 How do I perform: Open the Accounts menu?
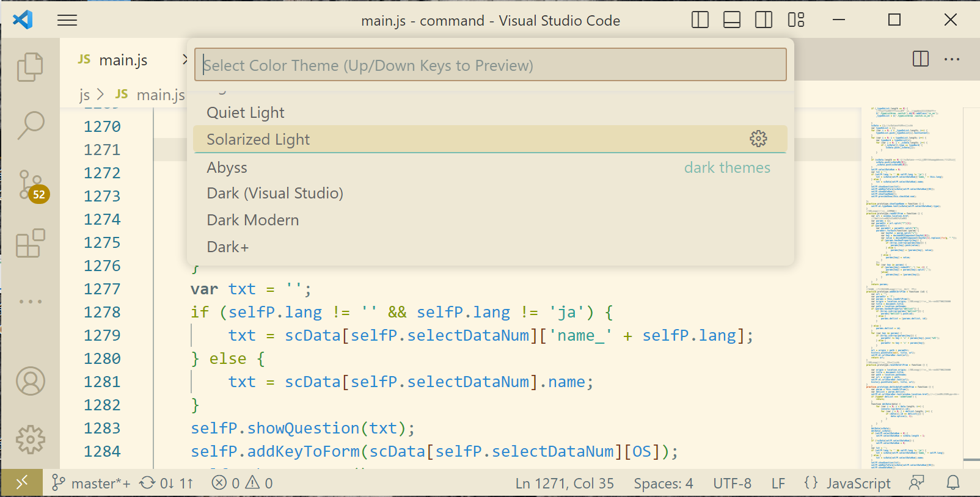tap(30, 381)
